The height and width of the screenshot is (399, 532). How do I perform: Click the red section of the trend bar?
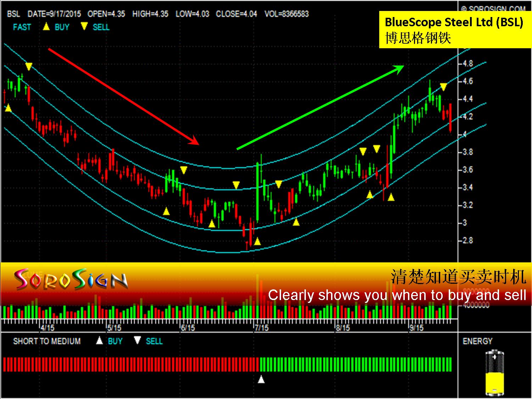(131, 365)
